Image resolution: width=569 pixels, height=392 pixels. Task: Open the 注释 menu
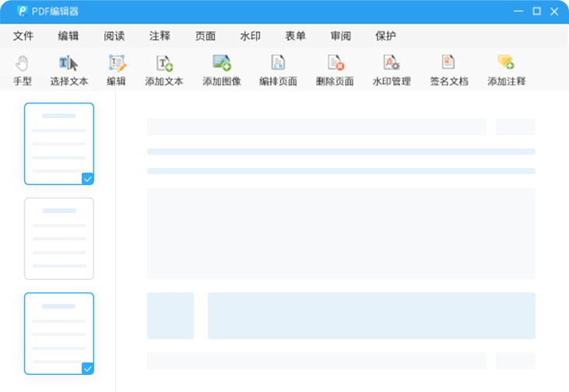coord(160,36)
